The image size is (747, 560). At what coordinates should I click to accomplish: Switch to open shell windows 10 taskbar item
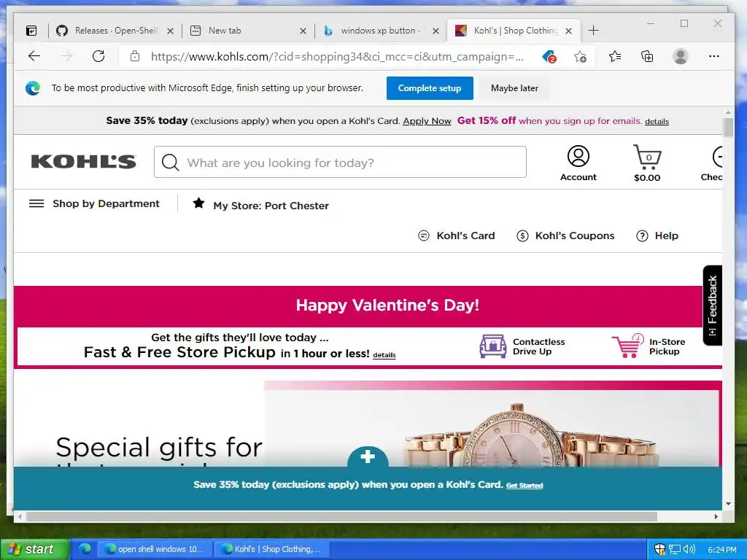pos(155,549)
